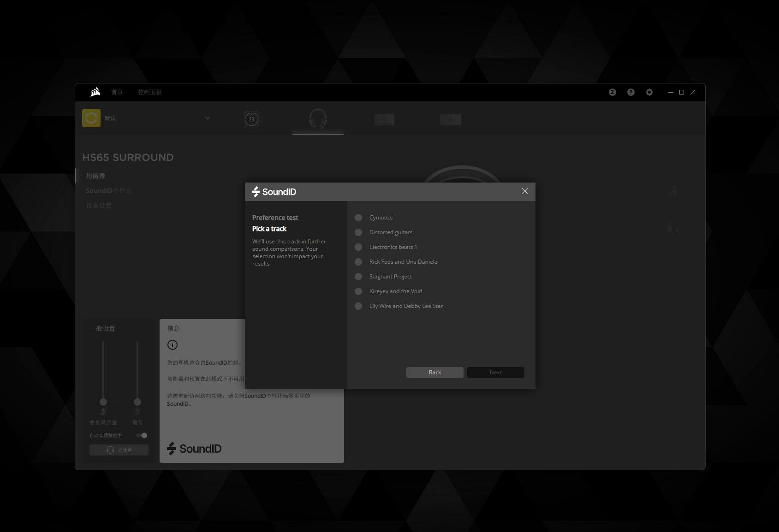
Task: Maximize the iCUE window
Action: click(682, 92)
